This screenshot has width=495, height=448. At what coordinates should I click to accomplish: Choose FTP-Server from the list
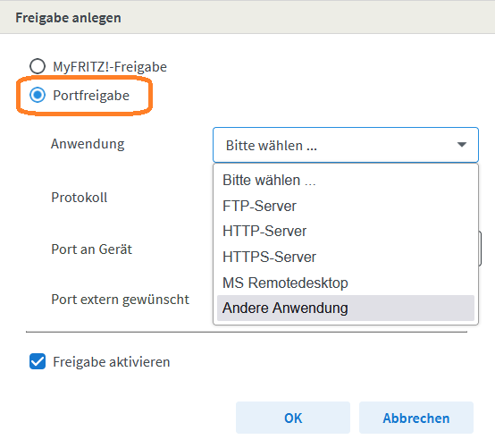tap(346, 206)
